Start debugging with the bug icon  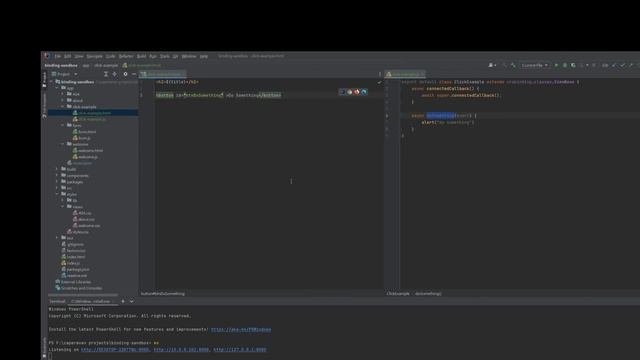point(565,65)
